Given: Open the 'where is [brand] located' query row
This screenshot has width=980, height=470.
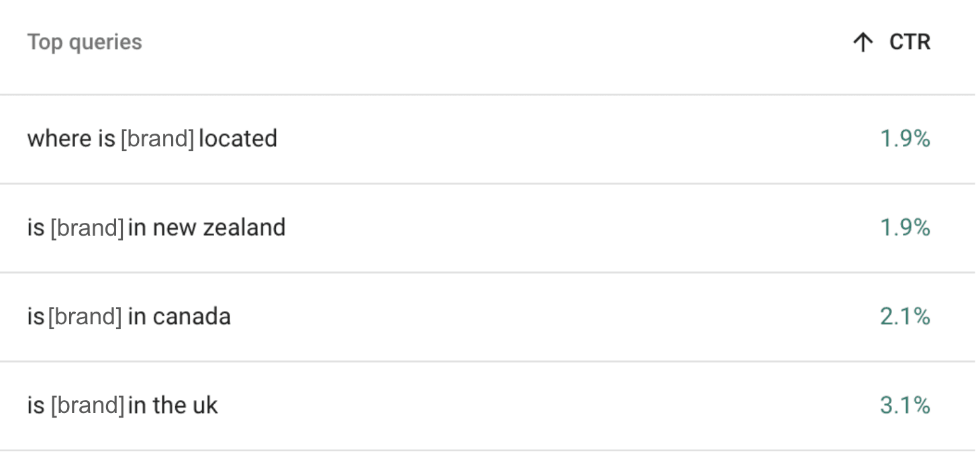Looking at the screenshot, I should point(152,139).
